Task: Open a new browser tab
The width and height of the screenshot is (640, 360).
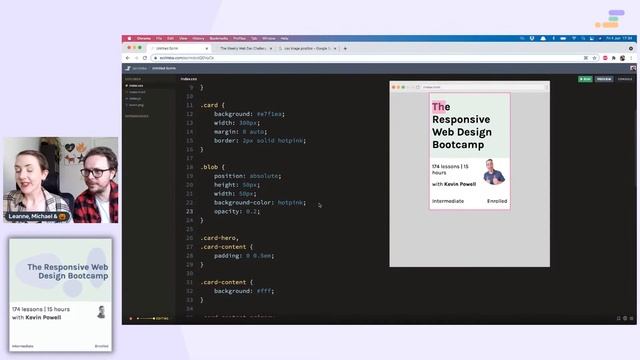Action: click(x=345, y=49)
